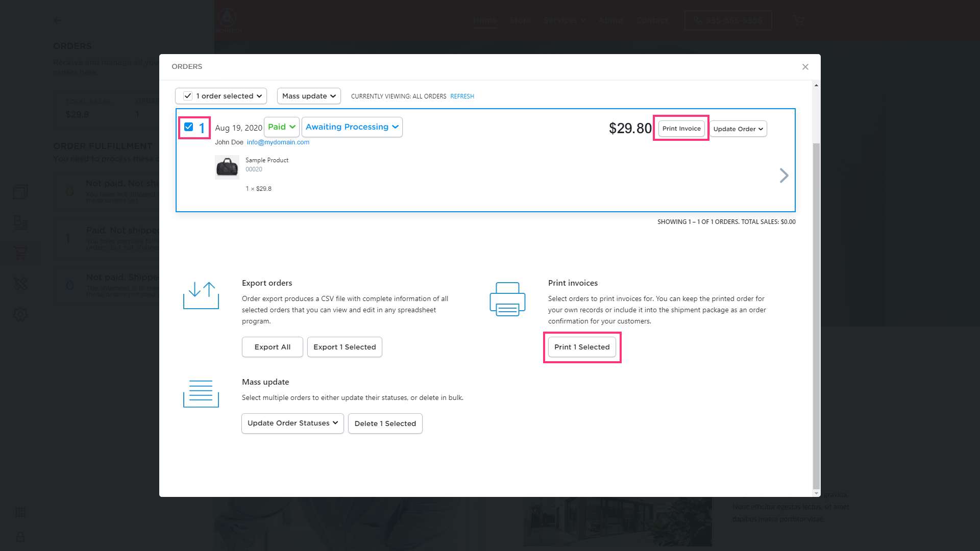Click the Sample Product bag thumbnail
Screen dimensions: 980x551
(x=227, y=167)
